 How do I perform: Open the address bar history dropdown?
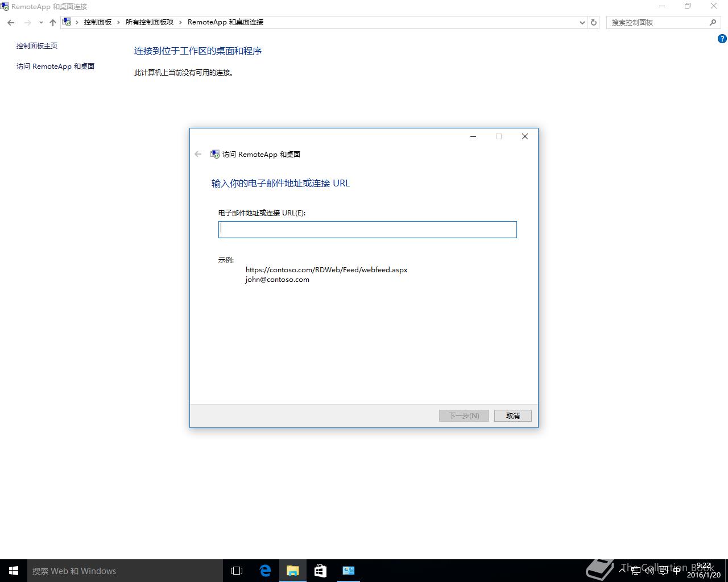[x=582, y=23]
